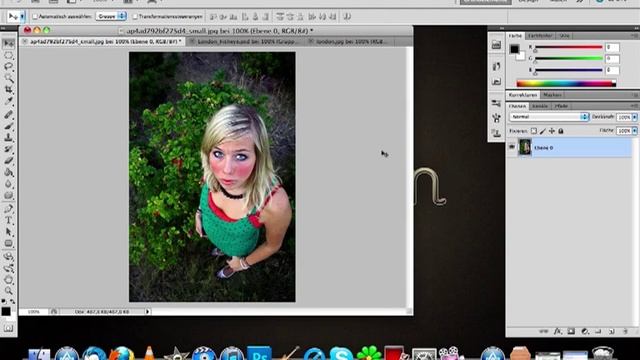640x360 pixels.
Task: Click the red R color slider
Action: pyautogui.click(x=569, y=47)
